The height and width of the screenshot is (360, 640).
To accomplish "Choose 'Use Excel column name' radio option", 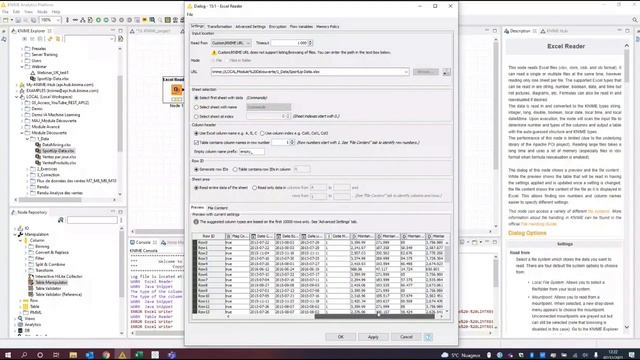I will tap(196, 133).
